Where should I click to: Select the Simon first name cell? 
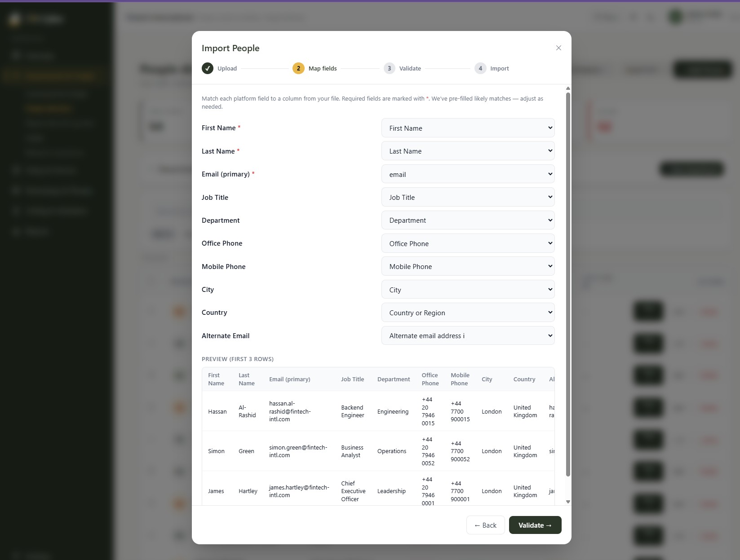coord(216,451)
